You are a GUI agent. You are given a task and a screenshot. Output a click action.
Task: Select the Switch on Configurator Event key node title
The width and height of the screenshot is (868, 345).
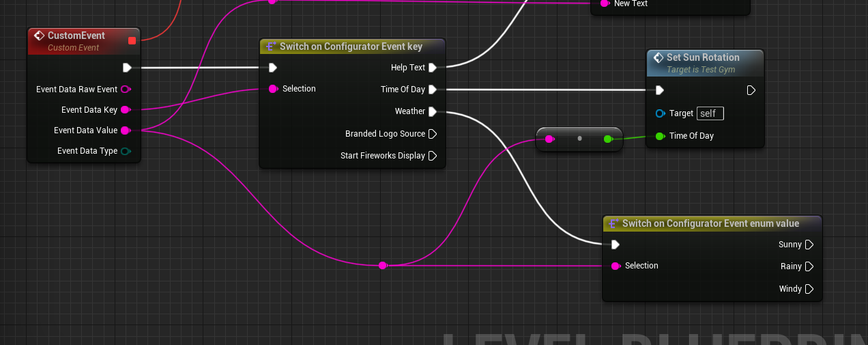tap(351, 46)
